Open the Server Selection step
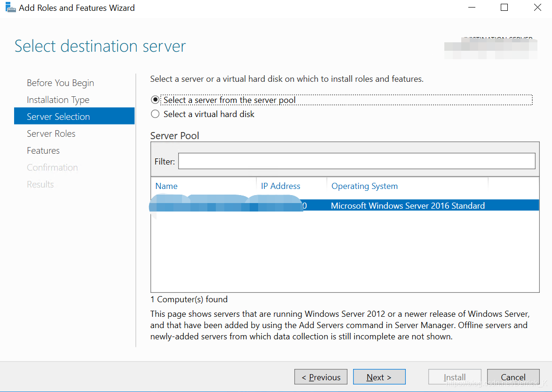Screen dimensions: 552x392 pyautogui.click(x=74, y=116)
